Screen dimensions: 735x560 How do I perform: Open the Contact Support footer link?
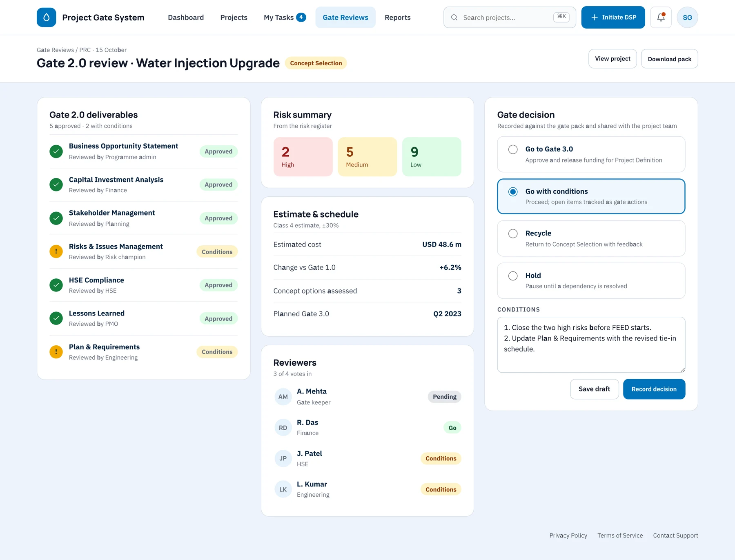coord(675,536)
